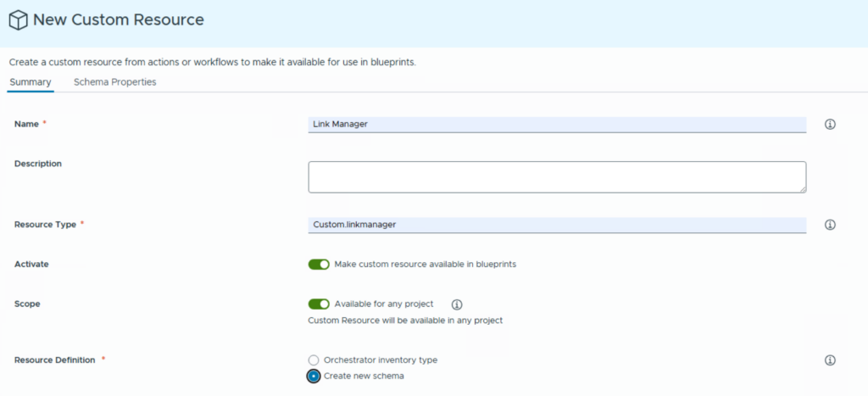The image size is (868, 396).
Task: Click the Resource Type field 'Custom.linkmanager'
Action: (x=557, y=225)
